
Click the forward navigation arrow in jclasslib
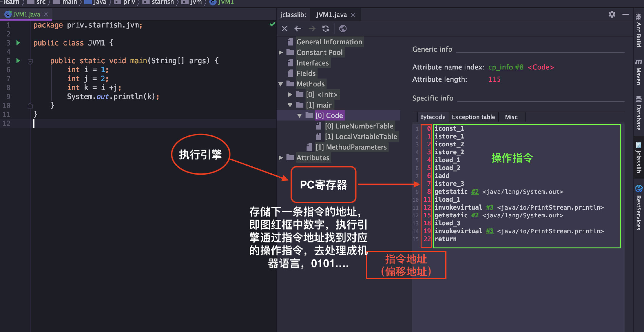click(312, 28)
